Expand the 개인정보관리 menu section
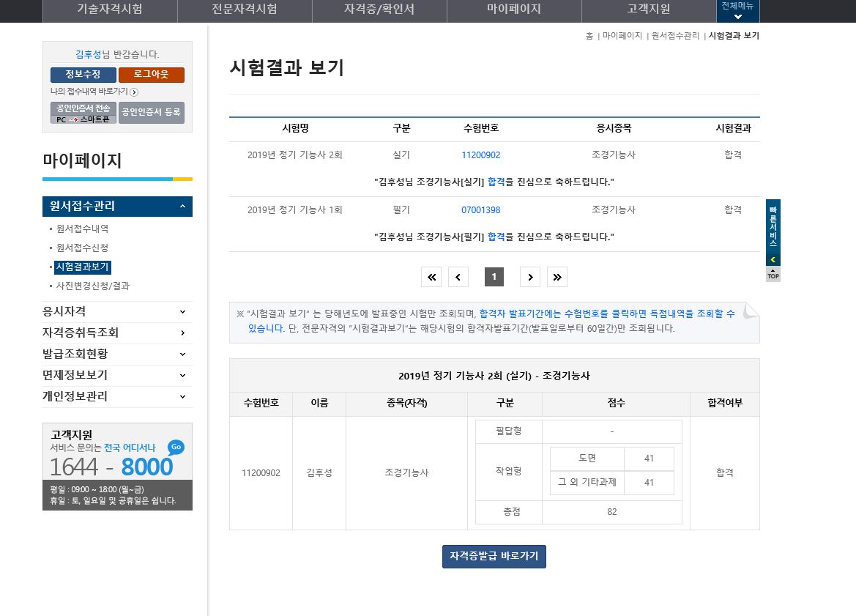Viewport: 856px width, 616px height. click(182, 396)
